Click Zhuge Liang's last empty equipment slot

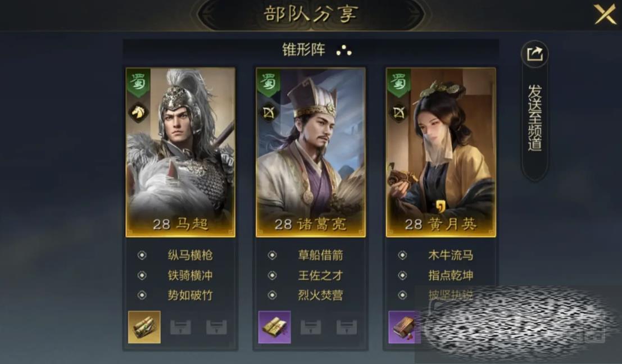347,327
